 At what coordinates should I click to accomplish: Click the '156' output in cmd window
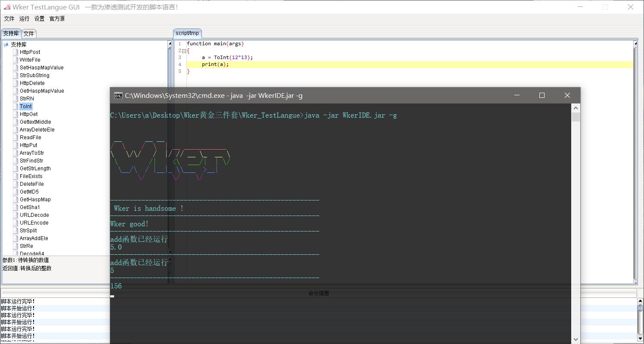(x=116, y=286)
